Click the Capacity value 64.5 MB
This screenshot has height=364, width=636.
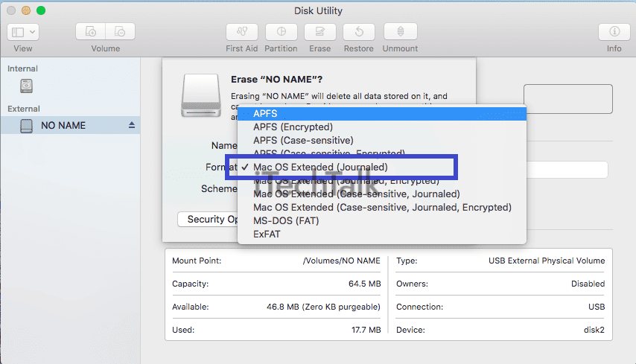[x=365, y=284]
